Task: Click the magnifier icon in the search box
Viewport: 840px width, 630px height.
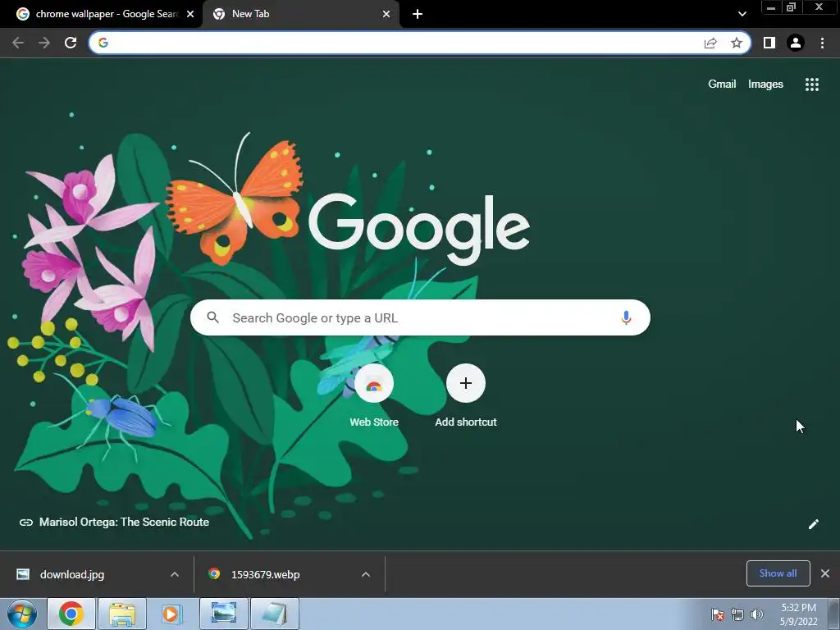Action: point(212,317)
